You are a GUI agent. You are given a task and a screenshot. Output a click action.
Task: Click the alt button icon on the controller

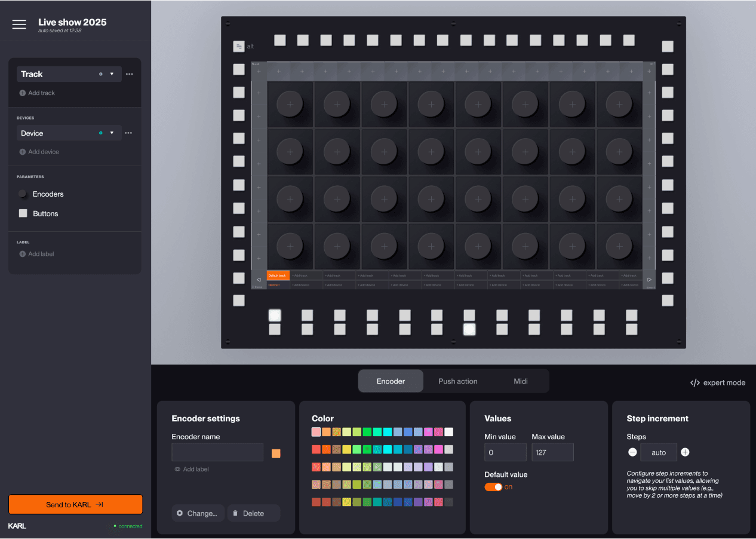(x=238, y=46)
